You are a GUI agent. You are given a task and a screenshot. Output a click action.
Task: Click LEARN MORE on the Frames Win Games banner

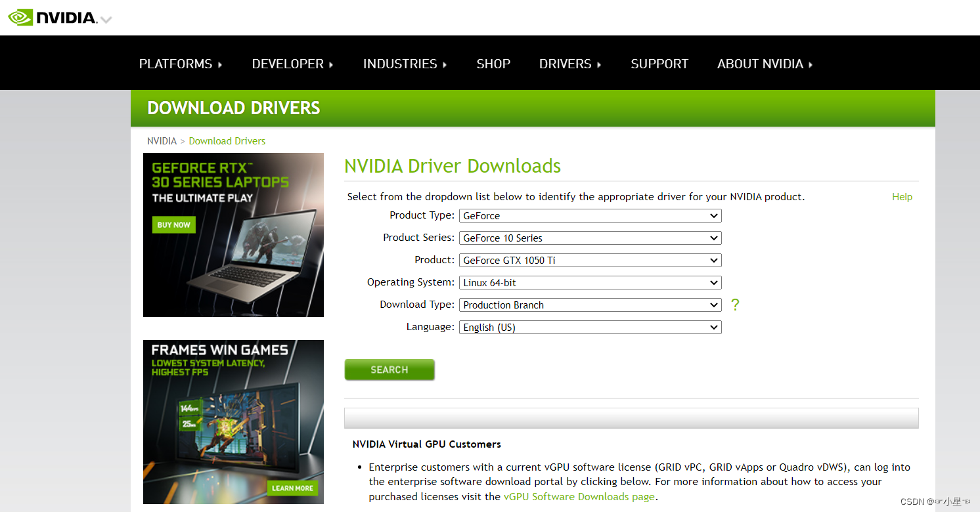tap(293, 488)
